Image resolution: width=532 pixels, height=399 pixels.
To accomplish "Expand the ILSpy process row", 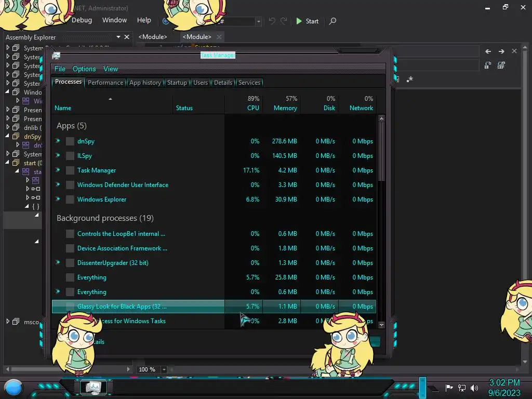I will [x=58, y=155].
